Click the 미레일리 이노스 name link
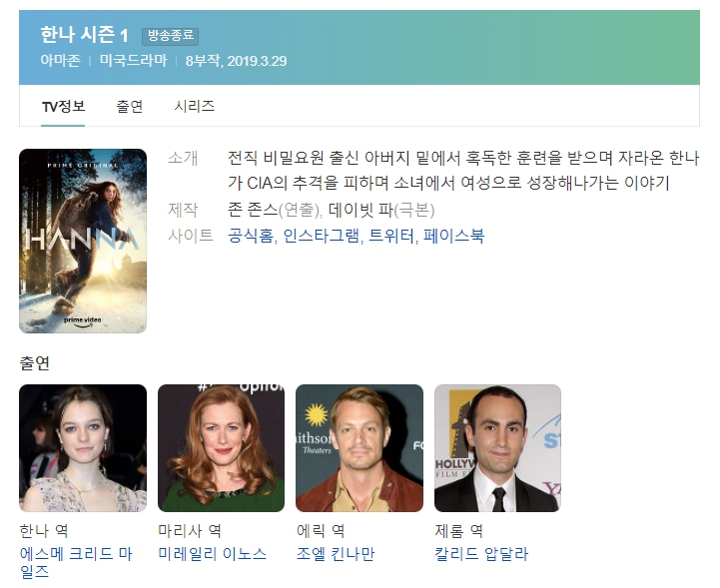The image size is (720, 588). pos(212,554)
